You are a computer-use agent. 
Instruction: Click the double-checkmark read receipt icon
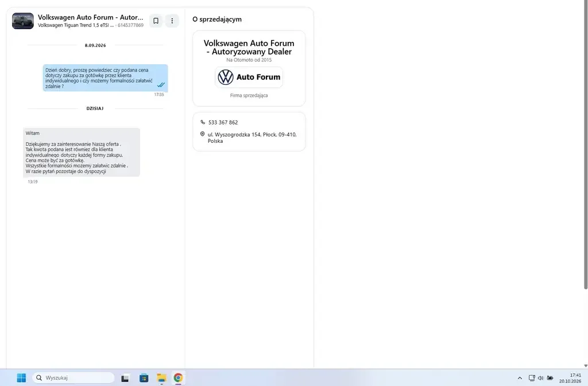tap(161, 85)
